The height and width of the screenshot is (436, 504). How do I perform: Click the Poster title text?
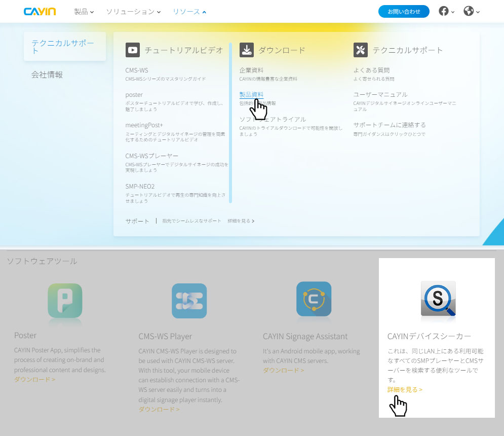[25, 335]
